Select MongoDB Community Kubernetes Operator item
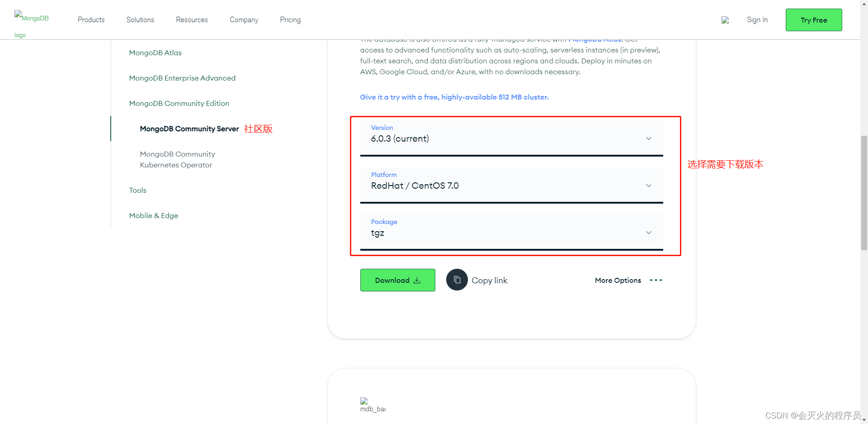The width and height of the screenshot is (868, 424). point(178,159)
